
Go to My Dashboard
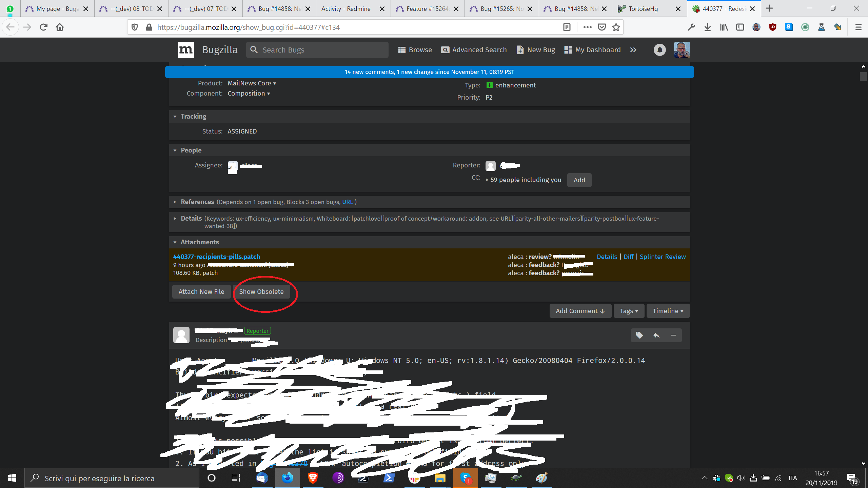(x=592, y=50)
